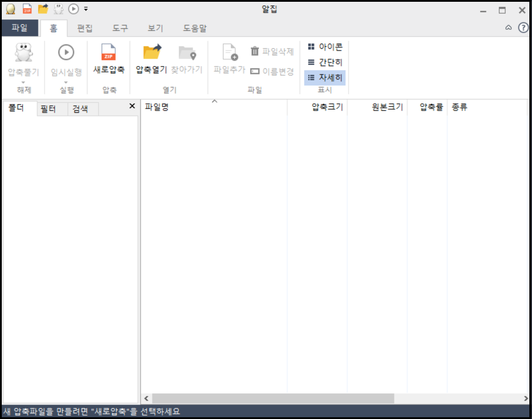Switch to the 홈 ribbon tab
Viewport: 532px width, 419px height.
click(x=54, y=28)
